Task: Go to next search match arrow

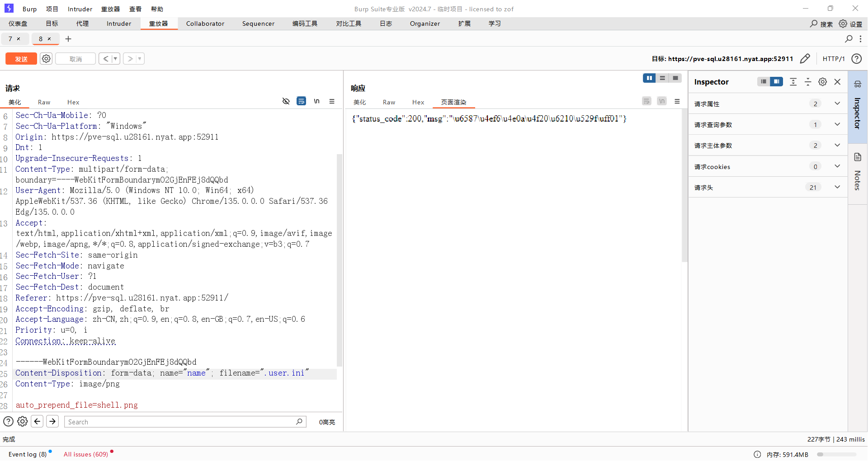Action: pos(52,421)
